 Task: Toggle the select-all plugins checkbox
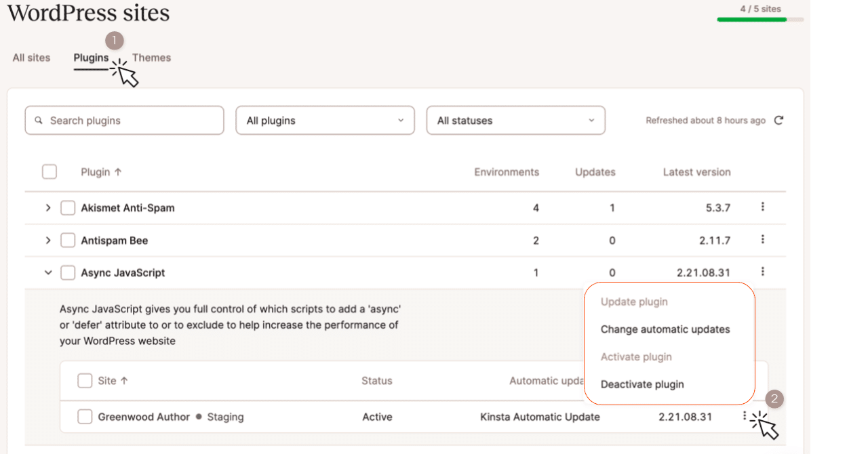[50, 172]
